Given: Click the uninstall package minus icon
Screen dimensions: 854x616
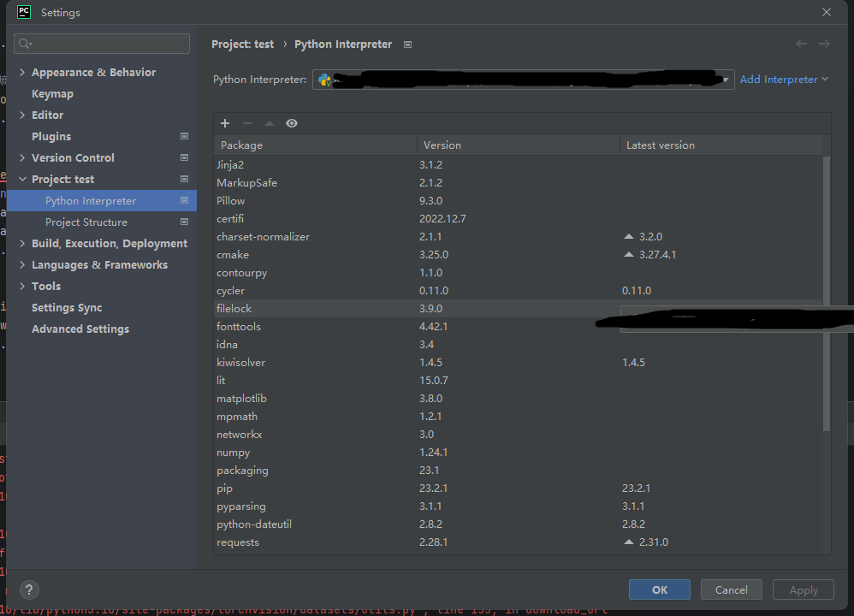Looking at the screenshot, I should point(247,123).
